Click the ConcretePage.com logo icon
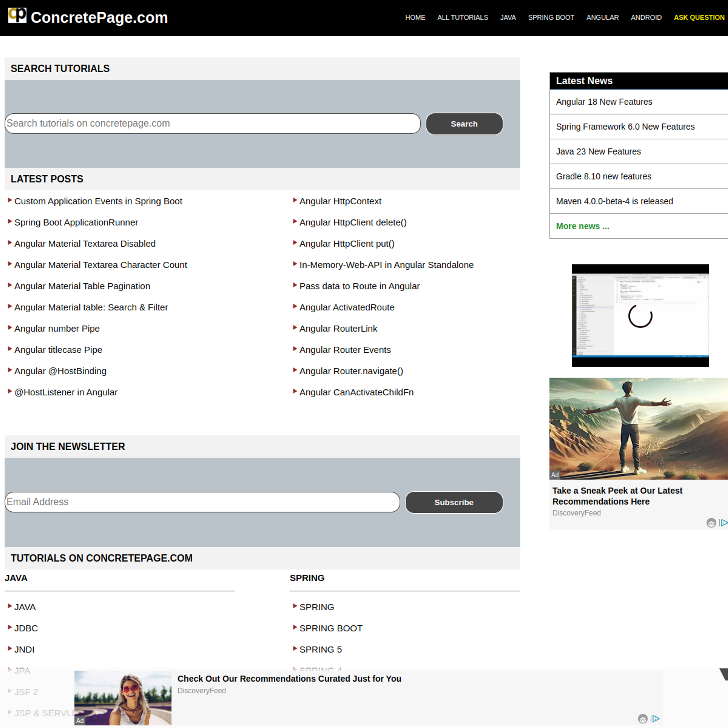This screenshot has width=728, height=728. [x=17, y=15]
